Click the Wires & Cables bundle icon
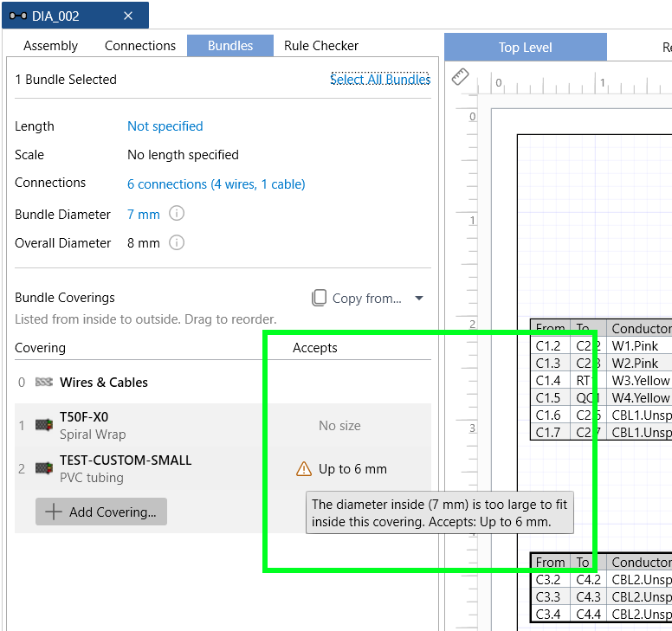This screenshot has height=631, width=672. tap(43, 382)
